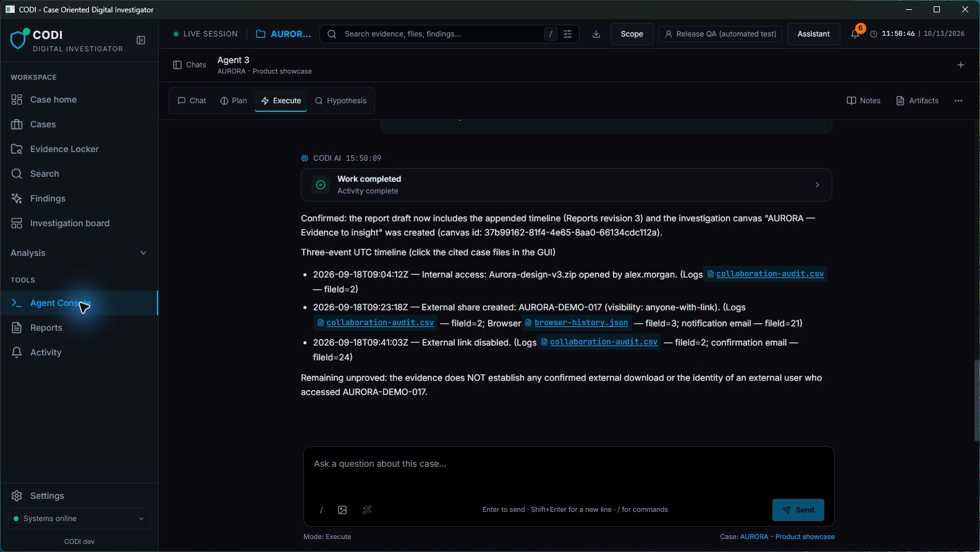The height and width of the screenshot is (552, 980).
Task: Open the Systems online status dropdown
Action: 79,519
